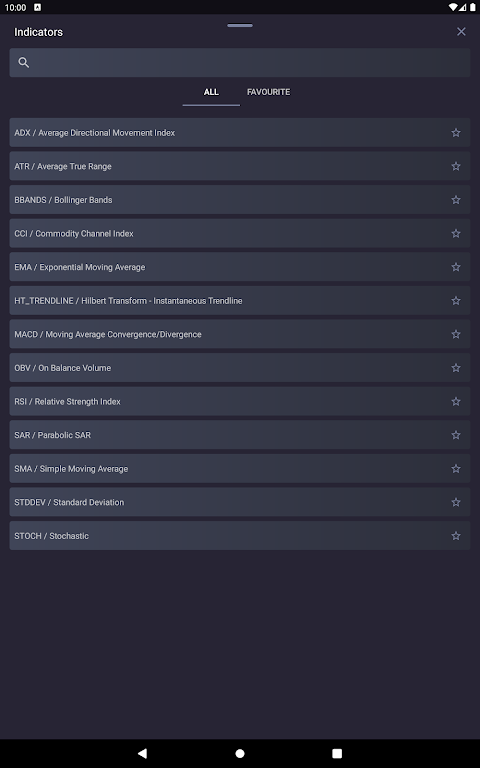Mark Bollinger Bands as favourite
Image resolution: width=480 pixels, height=768 pixels.
[456, 200]
